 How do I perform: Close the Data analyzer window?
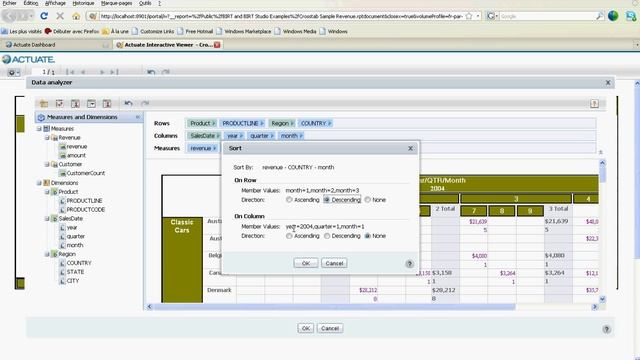[x=608, y=82]
